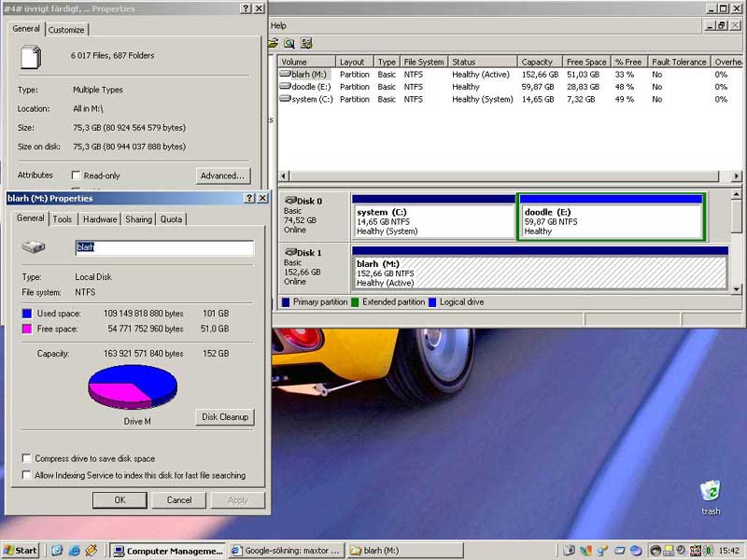Click the Status column header
Viewport: 747px width, 560px height.
click(x=483, y=62)
